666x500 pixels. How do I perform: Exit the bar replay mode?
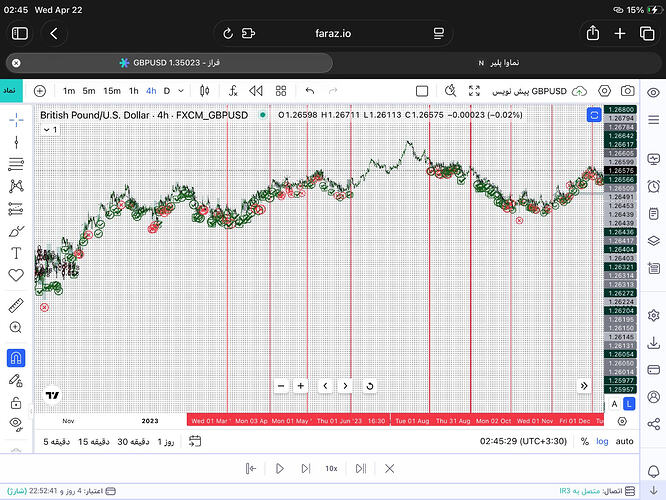[389, 469]
